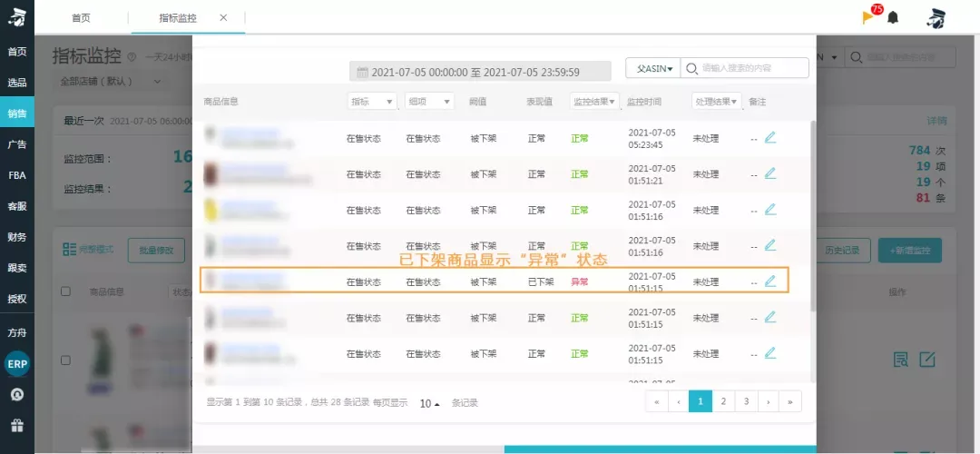980x454 pixels.
Task: Tick the header checkbox beside 商品信息
Action: click(65, 291)
